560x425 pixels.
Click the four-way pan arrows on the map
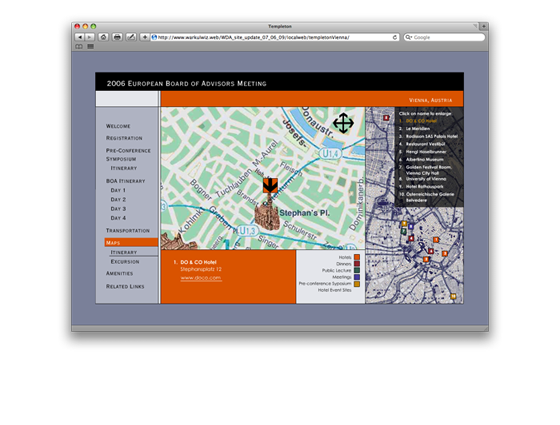pos(343,123)
